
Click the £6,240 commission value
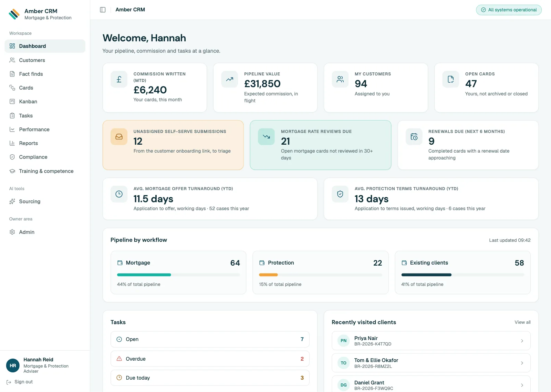pos(150,90)
